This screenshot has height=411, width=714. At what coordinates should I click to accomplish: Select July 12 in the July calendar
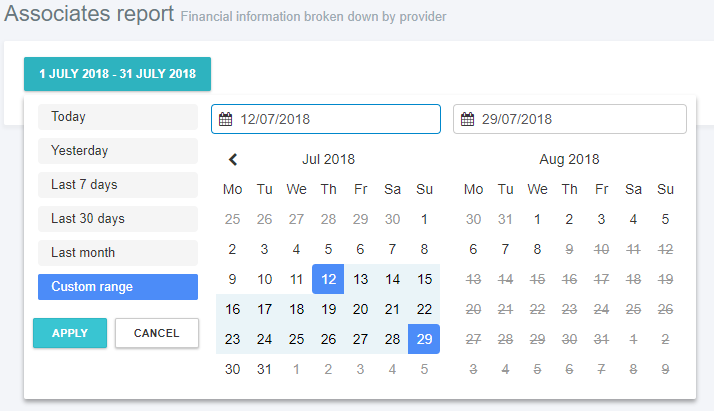(328, 279)
